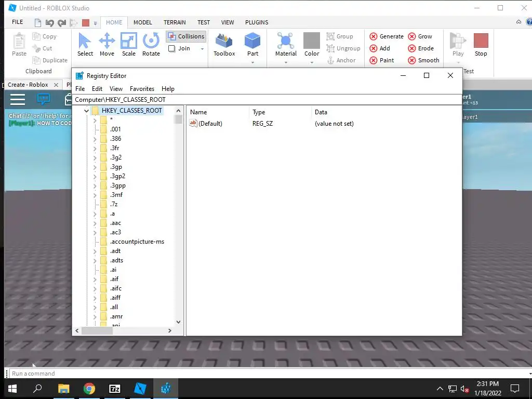Select the .accountpicture-ms key
This screenshot has width=532, height=399.
137,242
